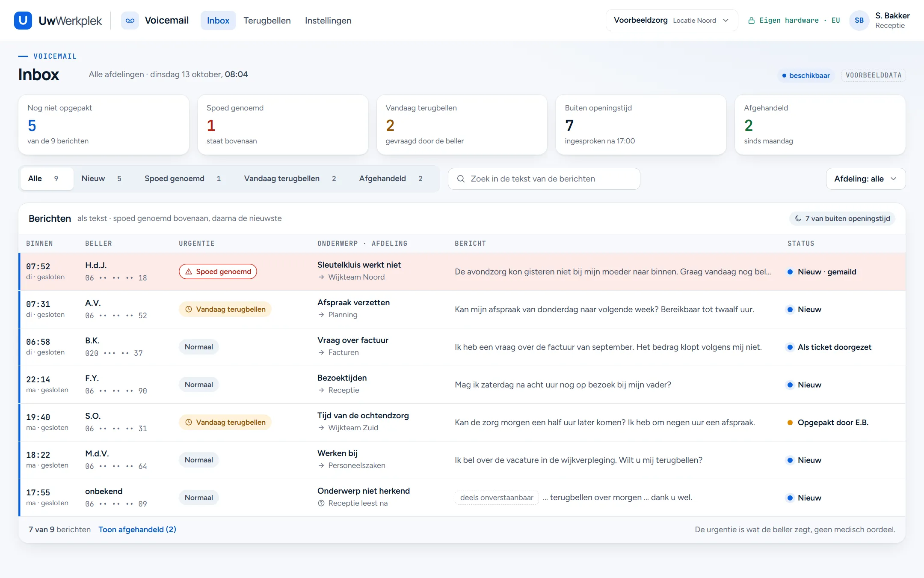Viewport: 924px width, 578px height.
Task: Click the moon icon in buiten openingstijd badge
Action: (798, 218)
